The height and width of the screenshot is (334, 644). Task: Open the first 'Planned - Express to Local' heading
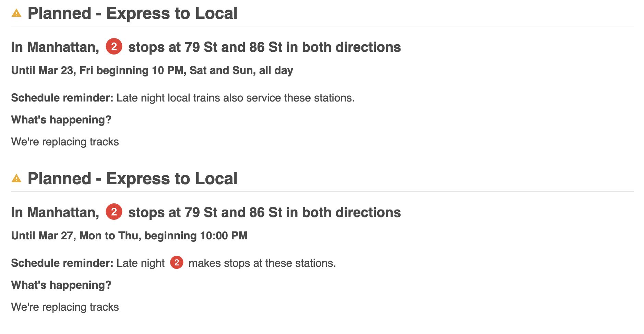(132, 14)
